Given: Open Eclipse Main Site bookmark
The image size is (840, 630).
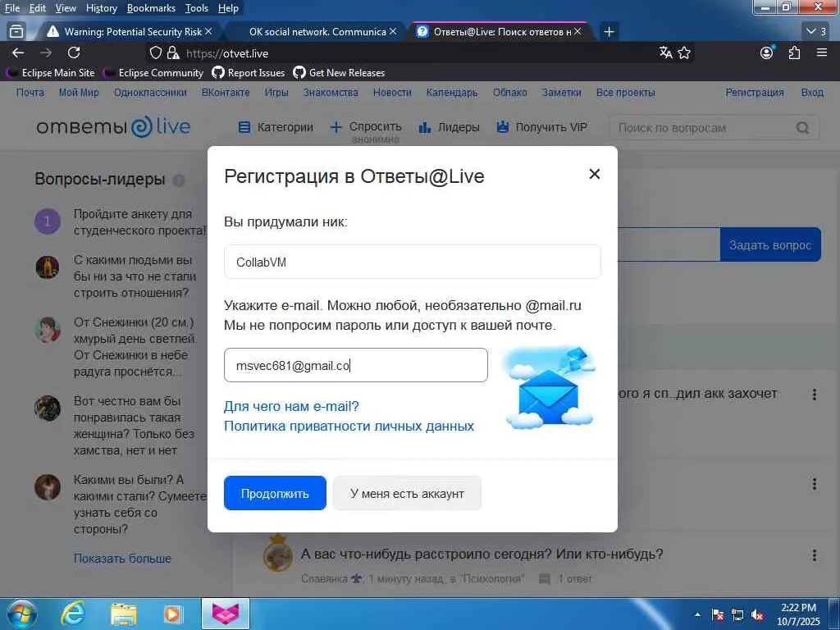Looking at the screenshot, I should [52, 73].
